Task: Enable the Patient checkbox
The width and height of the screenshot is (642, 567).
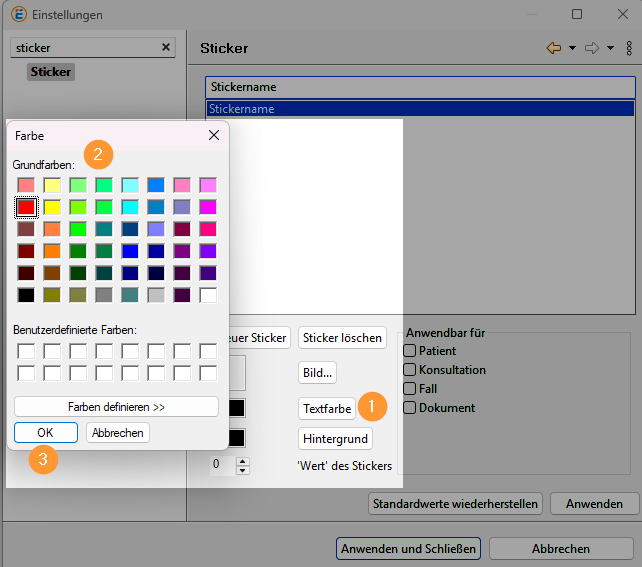Action: pos(410,351)
